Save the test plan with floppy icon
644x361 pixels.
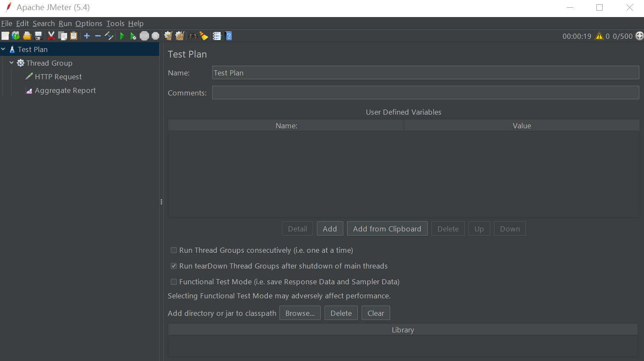(x=38, y=36)
